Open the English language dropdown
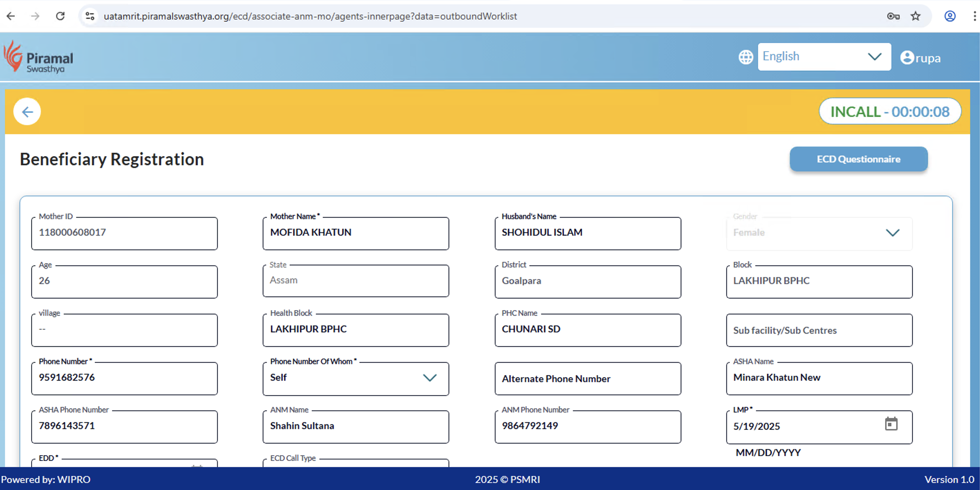This screenshot has height=490, width=980. point(824,57)
